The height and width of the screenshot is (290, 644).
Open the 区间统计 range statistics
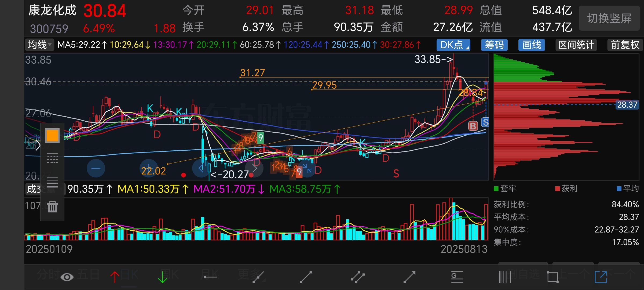[x=576, y=45]
